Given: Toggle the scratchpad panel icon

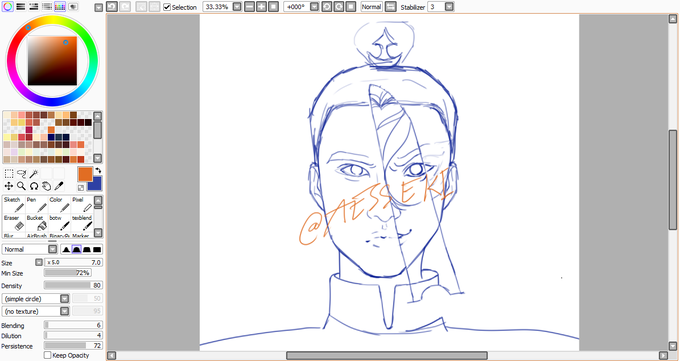Looking at the screenshot, I should point(73,7).
